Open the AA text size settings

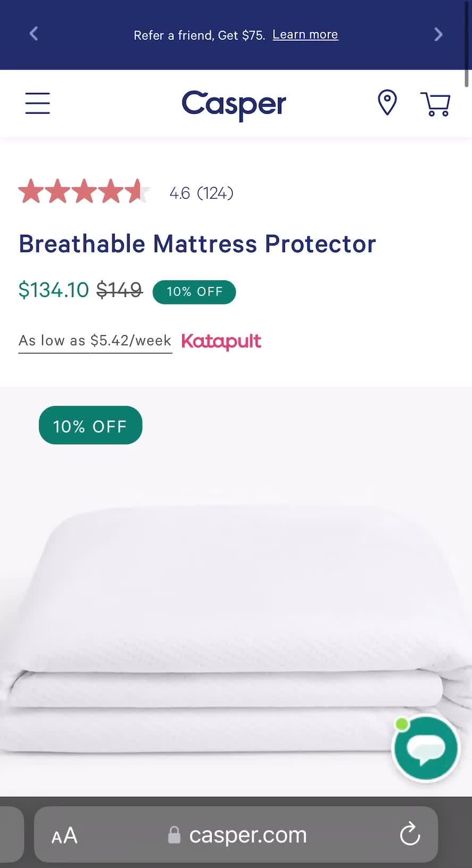(63, 835)
